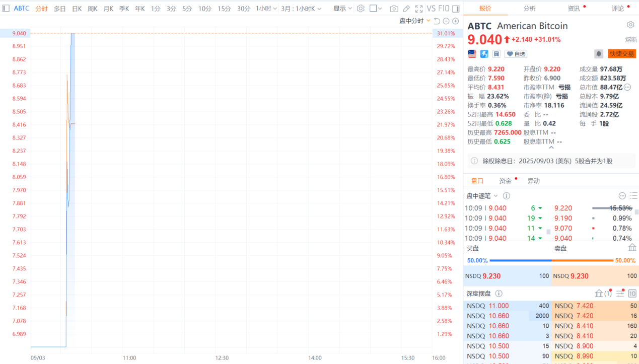The height and width of the screenshot is (364, 639).
Task: Click the ABTC ticker in chart toolbar
Action: (22, 9)
